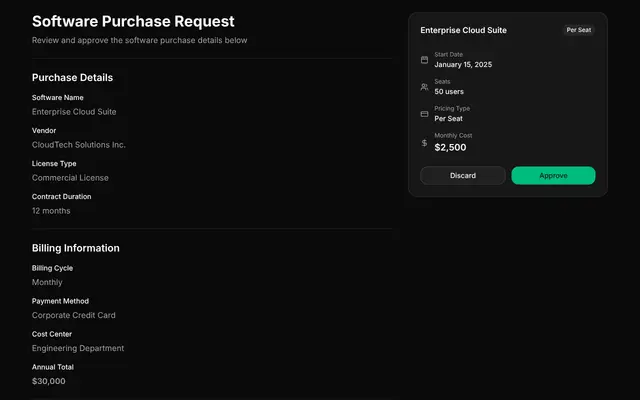Click the dollar icon beside Monthly Cost

tap(424, 143)
